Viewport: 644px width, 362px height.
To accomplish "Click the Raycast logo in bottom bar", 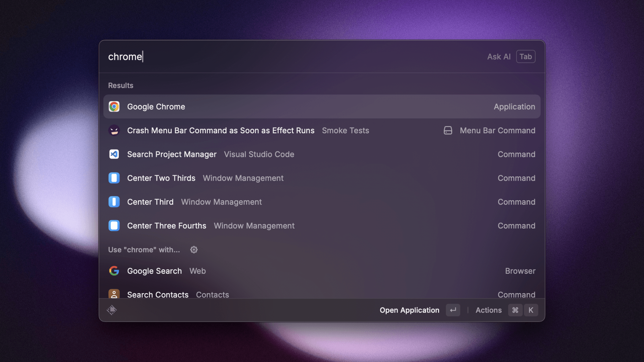I will point(112,310).
